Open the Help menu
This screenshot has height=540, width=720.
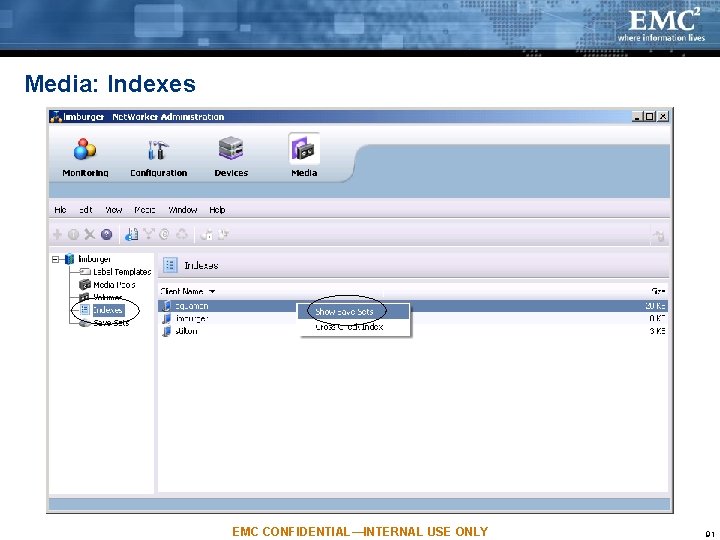point(217,210)
